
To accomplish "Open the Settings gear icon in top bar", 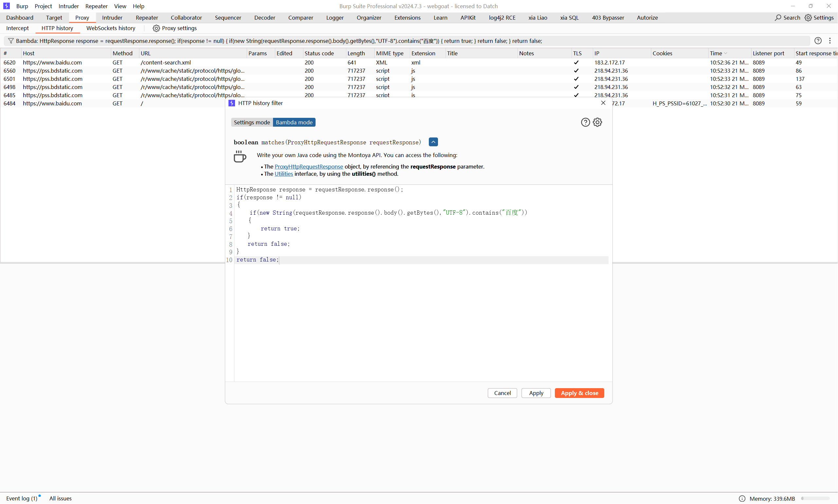I will [808, 18].
